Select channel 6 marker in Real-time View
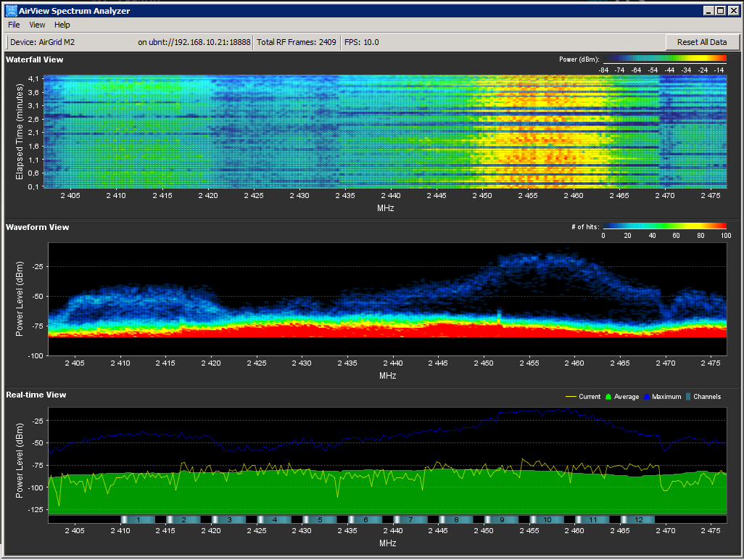Screen dimensions: 744x560 click(366, 519)
